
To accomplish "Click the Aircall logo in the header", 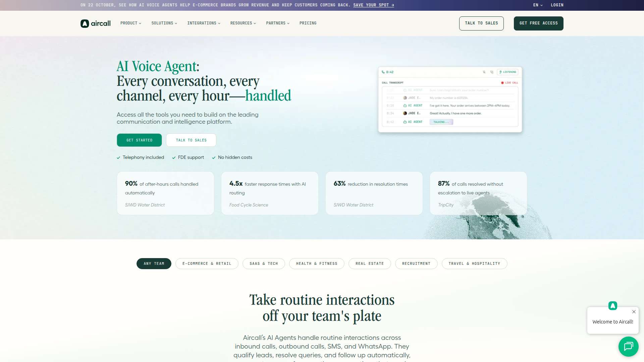I will pos(96,23).
